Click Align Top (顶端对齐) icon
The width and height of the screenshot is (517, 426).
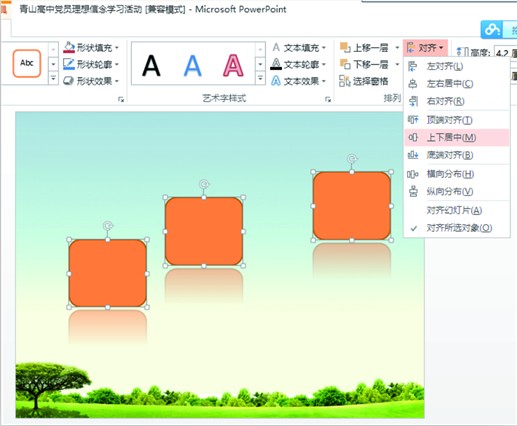[x=413, y=120]
